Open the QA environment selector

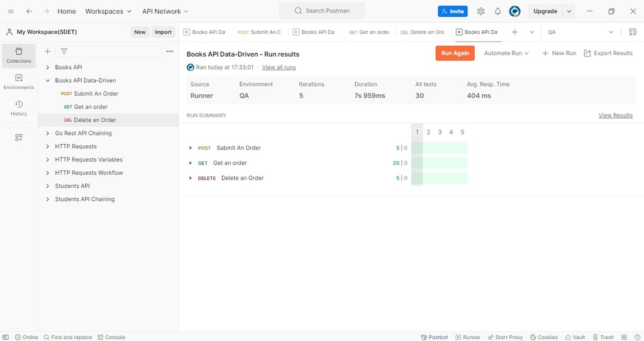[x=580, y=32]
